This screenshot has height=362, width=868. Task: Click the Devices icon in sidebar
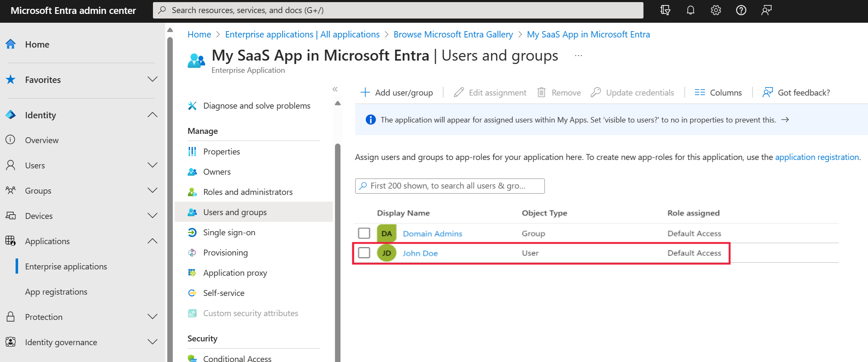click(x=11, y=216)
